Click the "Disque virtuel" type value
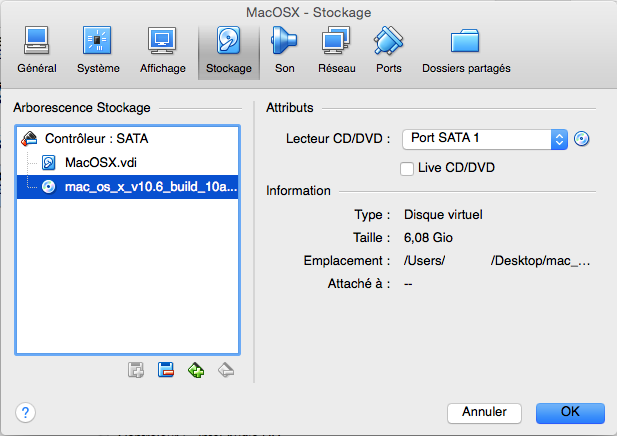 (x=443, y=215)
